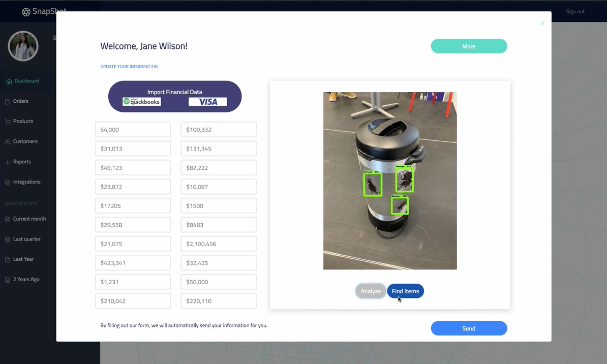Click the teal More button

tap(469, 46)
